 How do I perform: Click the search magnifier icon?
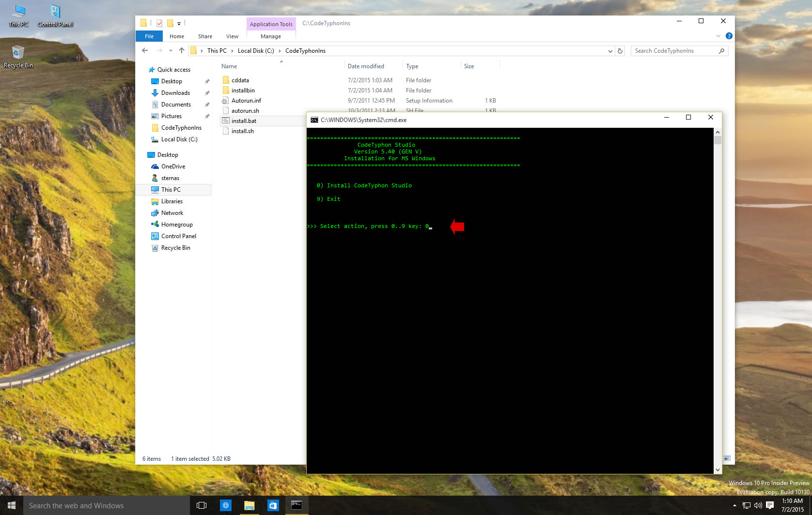(722, 51)
